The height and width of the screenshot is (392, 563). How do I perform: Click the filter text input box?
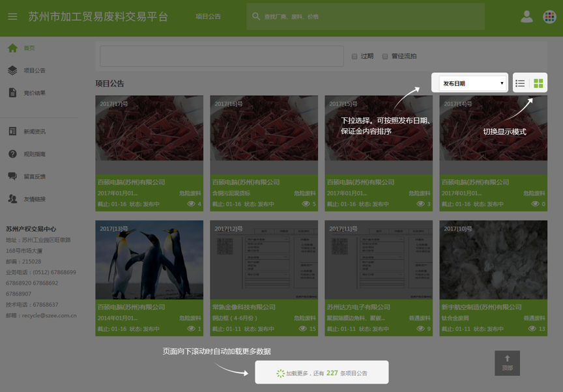tap(222, 56)
